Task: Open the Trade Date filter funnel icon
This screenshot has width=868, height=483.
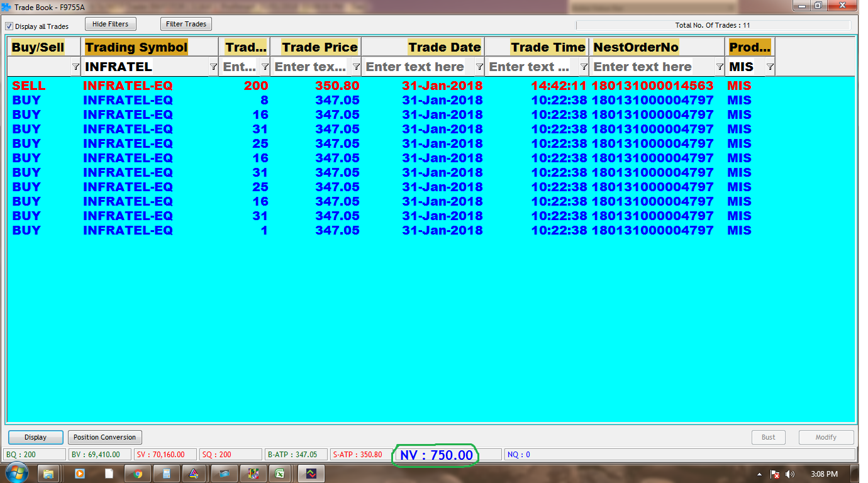Action: 479,67
